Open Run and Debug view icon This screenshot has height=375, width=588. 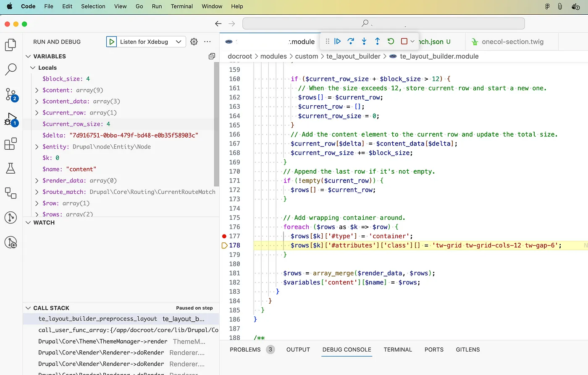[x=10, y=120]
